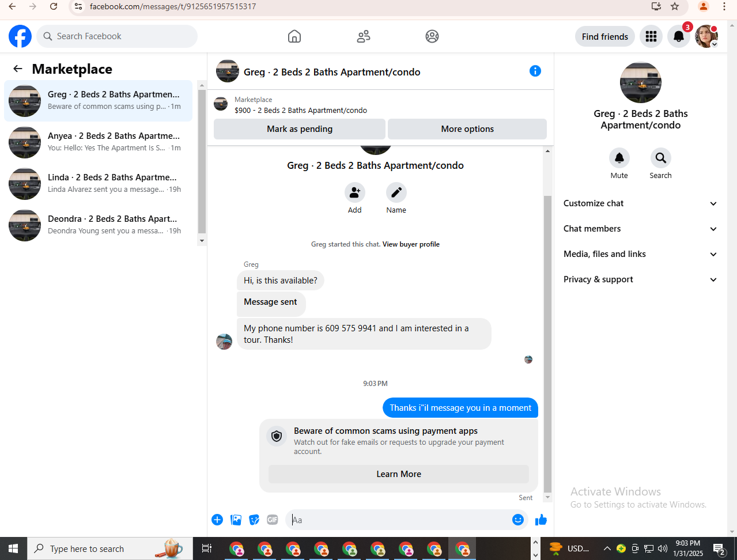
Task: Open the emoji picker in message box
Action: click(x=518, y=520)
